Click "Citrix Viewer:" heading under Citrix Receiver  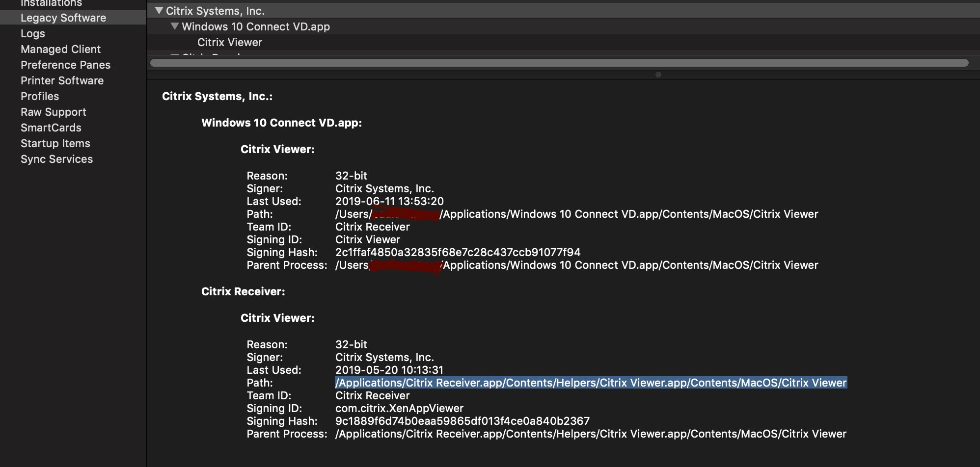tap(277, 318)
